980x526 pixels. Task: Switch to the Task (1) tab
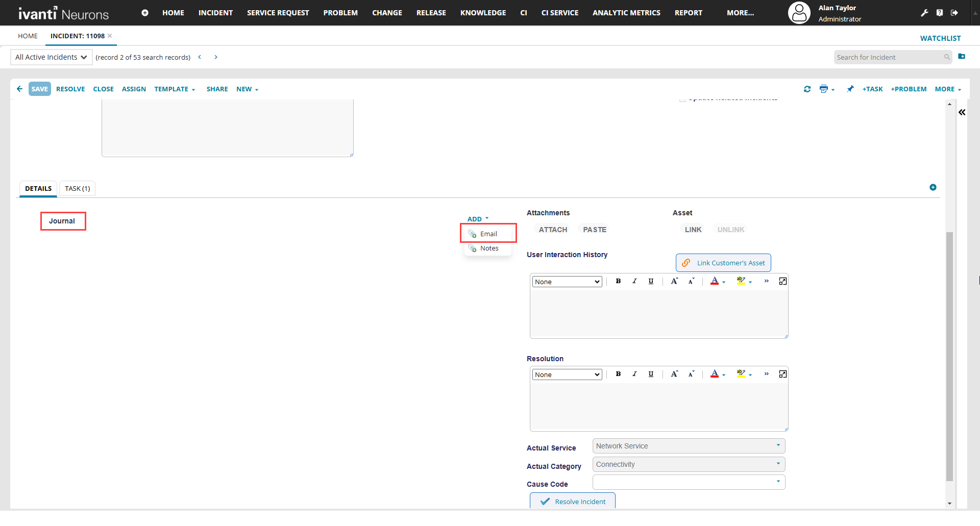point(78,189)
